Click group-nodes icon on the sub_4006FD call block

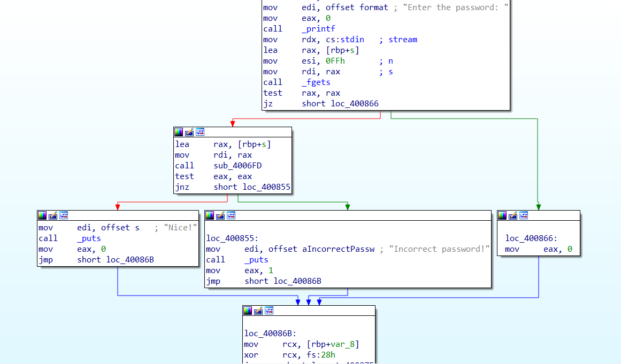click(200, 132)
